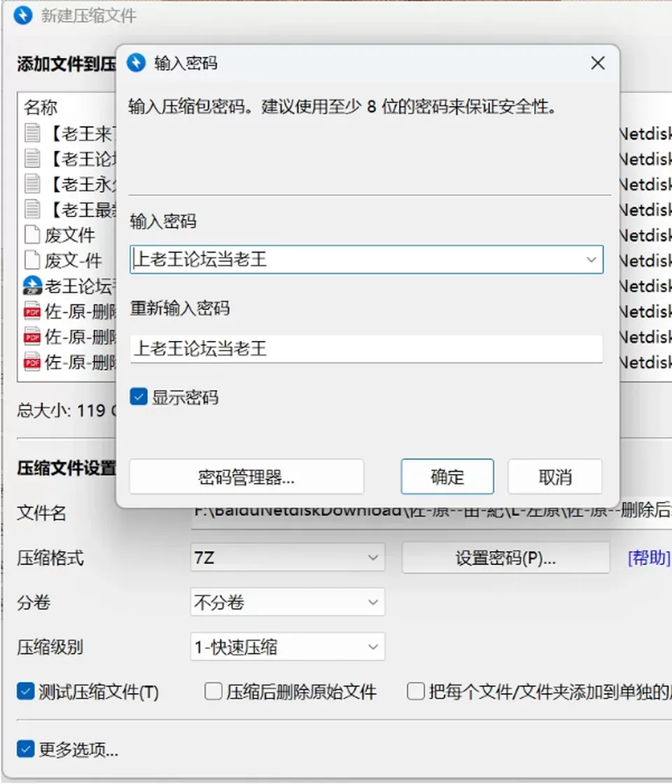This screenshot has width=672, height=784.
Task: Toggle the 测试压缩文件(T) checkbox
Action: point(25,692)
